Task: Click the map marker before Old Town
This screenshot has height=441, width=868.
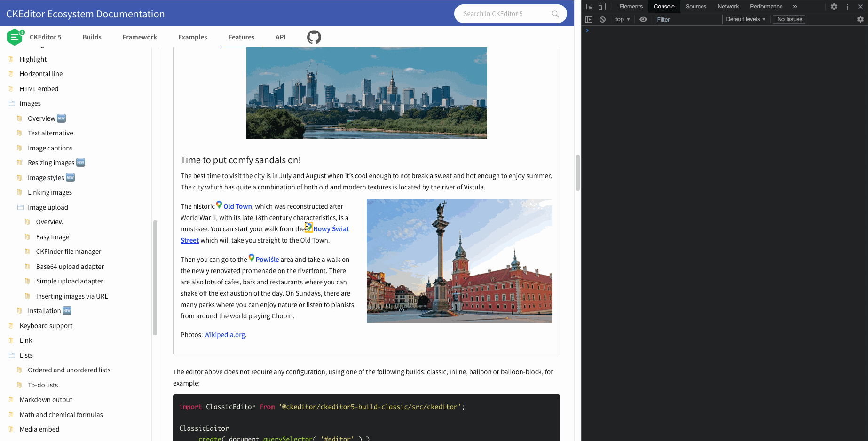Action: pyautogui.click(x=219, y=205)
